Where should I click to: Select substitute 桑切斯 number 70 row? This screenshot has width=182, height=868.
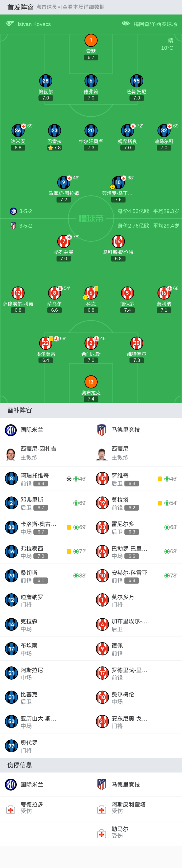[45, 576]
